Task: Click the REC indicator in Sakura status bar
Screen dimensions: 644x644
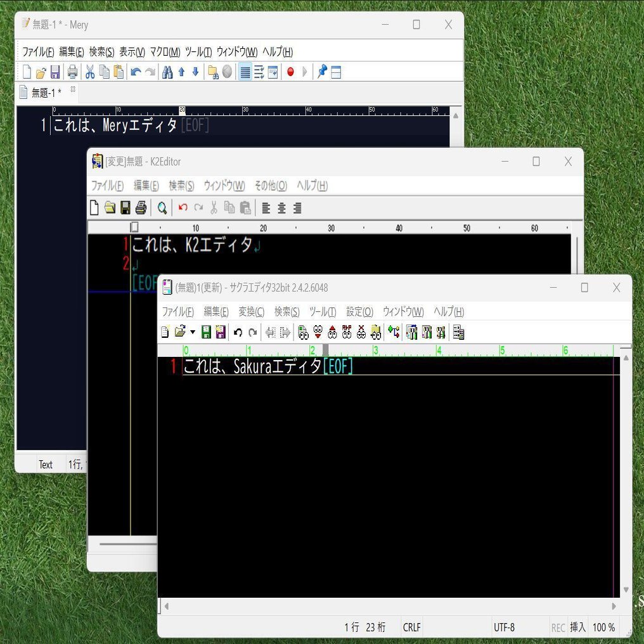Action: [558, 628]
